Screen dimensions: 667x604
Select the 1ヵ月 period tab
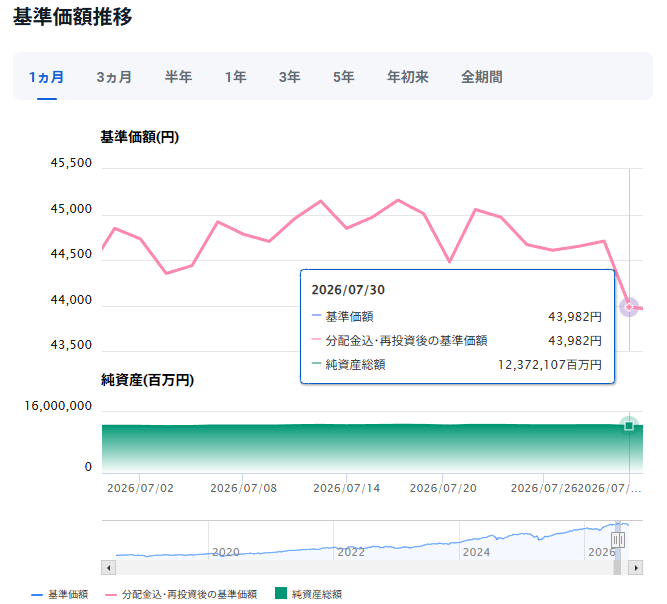pyautogui.click(x=47, y=77)
